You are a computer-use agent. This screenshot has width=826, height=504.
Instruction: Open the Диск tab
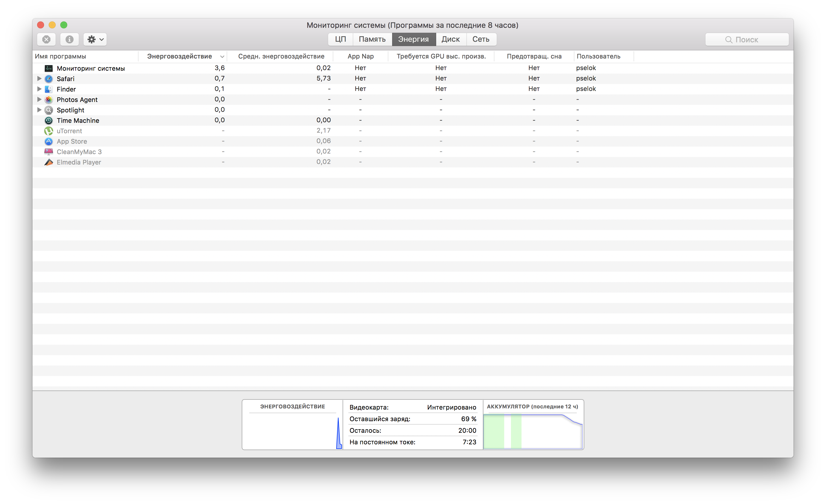[451, 39]
